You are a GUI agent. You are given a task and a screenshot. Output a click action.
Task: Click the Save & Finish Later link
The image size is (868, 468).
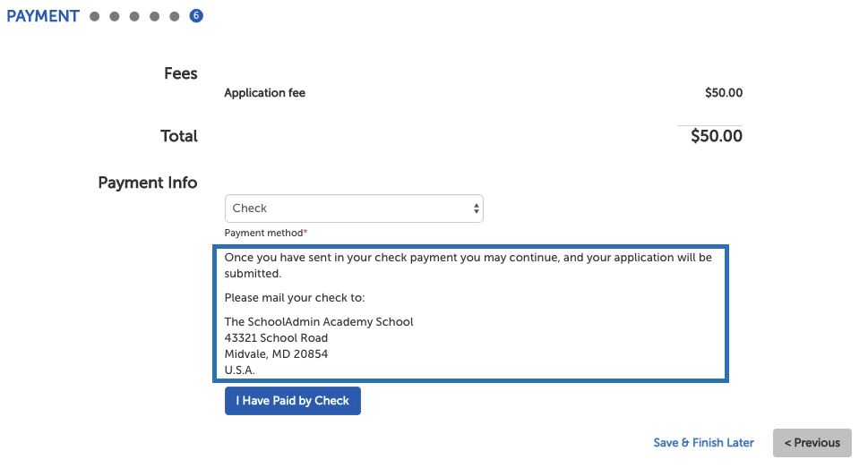point(703,443)
